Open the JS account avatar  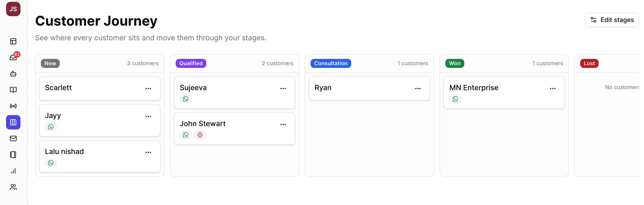[x=13, y=9]
